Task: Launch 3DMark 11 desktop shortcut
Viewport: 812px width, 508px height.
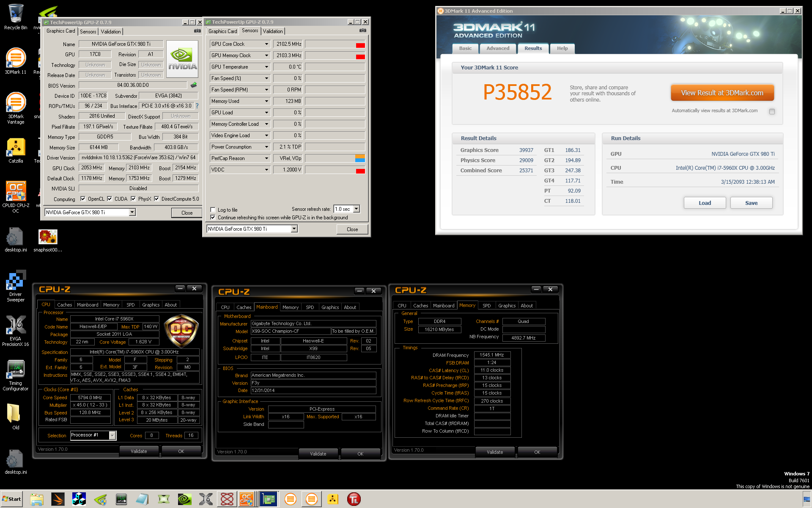Action: (x=16, y=61)
